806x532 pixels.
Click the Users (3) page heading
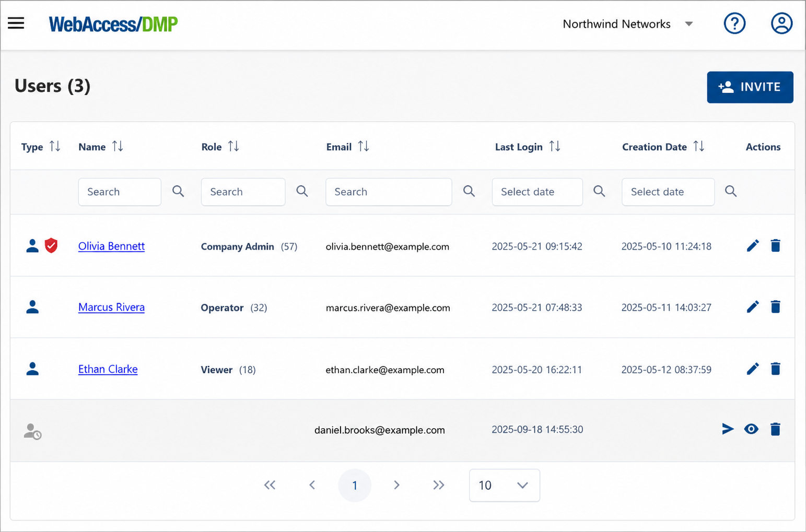52,86
